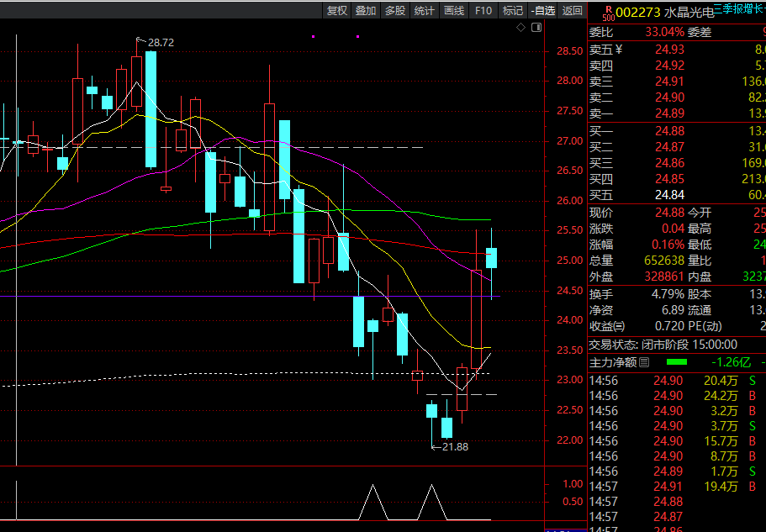Click the second magenta dot marker atop the chart

coord(358,37)
